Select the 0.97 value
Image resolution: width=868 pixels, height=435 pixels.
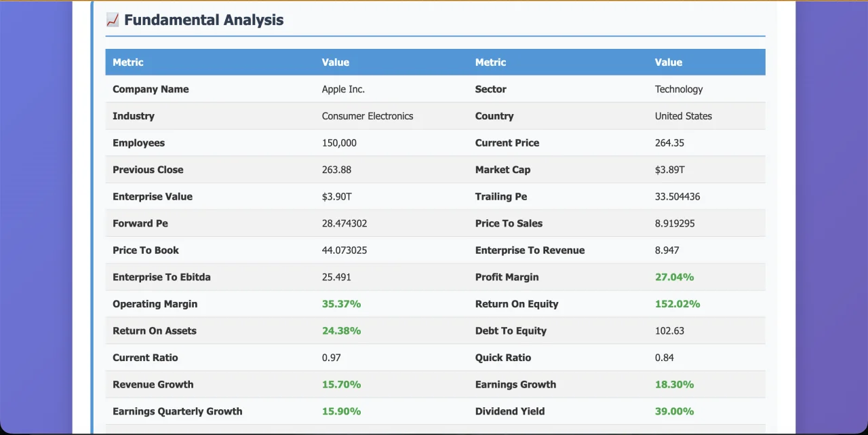(332, 357)
